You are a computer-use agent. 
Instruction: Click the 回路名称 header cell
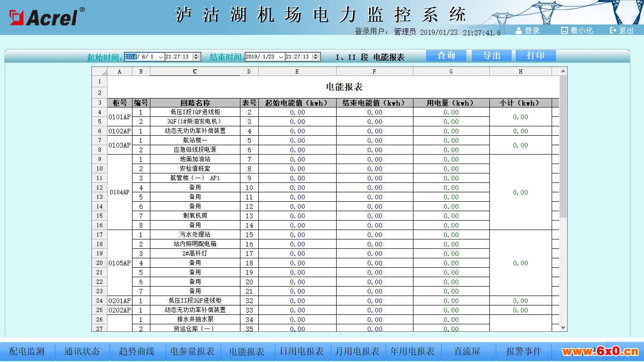pyautogui.click(x=195, y=103)
